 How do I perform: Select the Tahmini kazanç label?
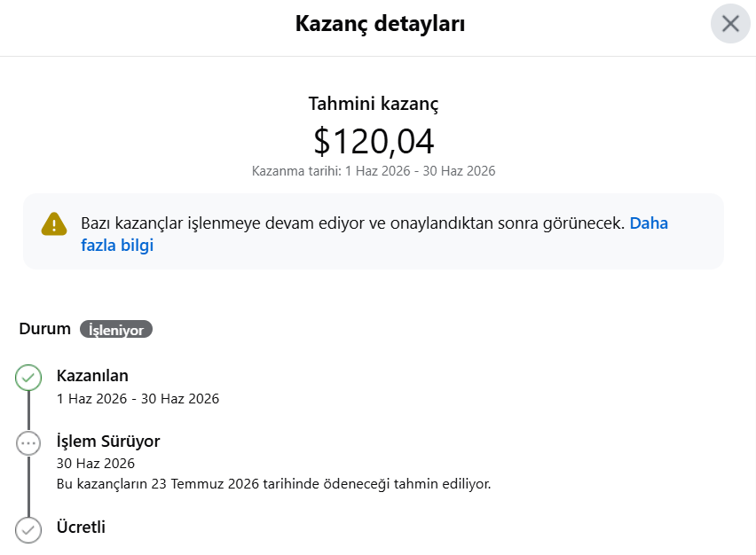pyautogui.click(x=374, y=104)
